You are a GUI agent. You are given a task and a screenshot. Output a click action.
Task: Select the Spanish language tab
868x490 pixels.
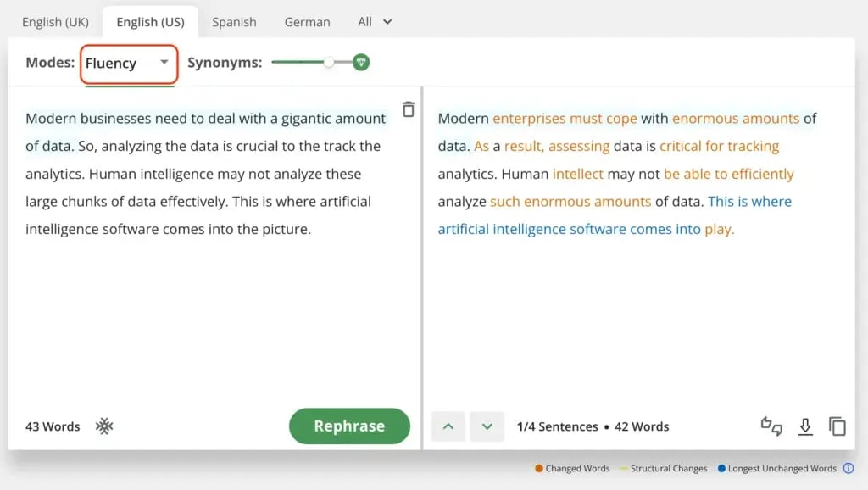click(x=234, y=22)
